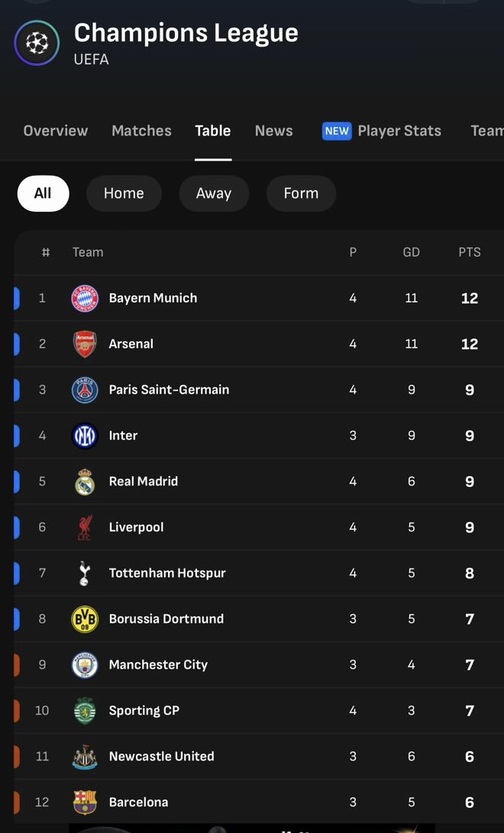This screenshot has width=504, height=833.
Task: Click the Inter club crest
Action: click(x=85, y=436)
